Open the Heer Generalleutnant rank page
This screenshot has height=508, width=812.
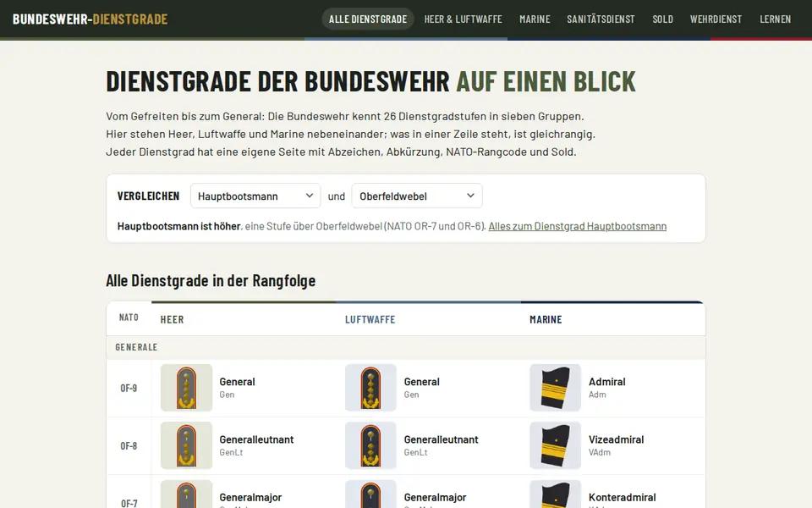tap(256, 439)
